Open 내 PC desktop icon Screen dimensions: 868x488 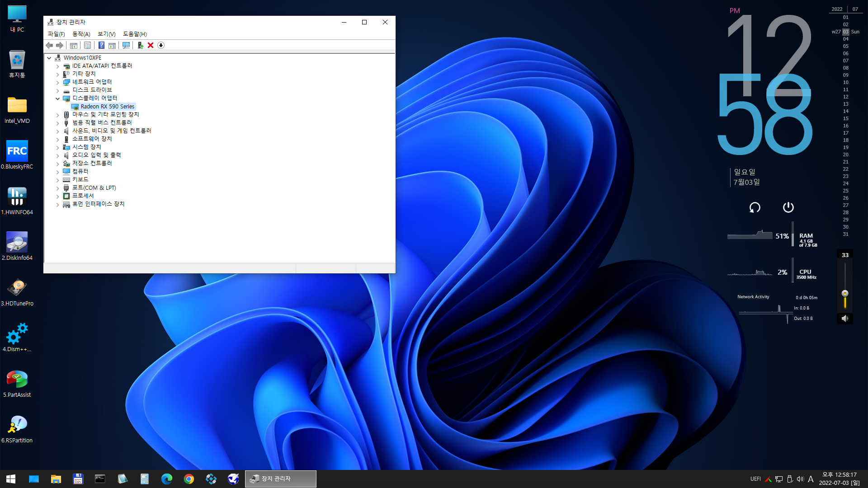click(x=17, y=19)
